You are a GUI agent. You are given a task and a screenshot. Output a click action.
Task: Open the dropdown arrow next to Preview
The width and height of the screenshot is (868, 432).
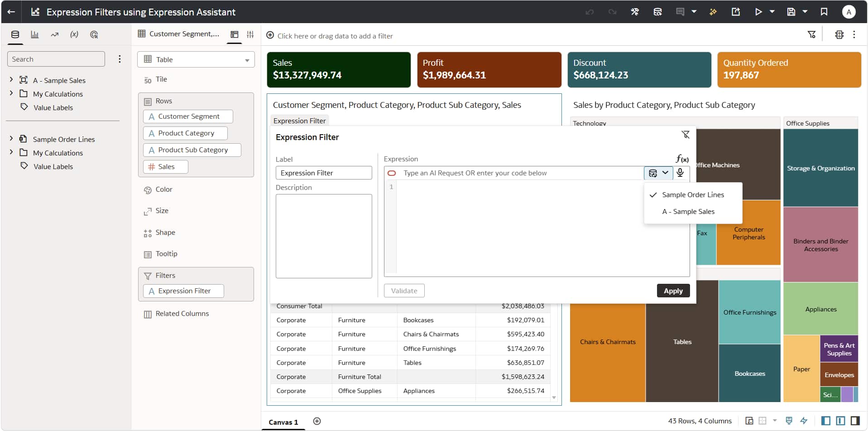(772, 12)
